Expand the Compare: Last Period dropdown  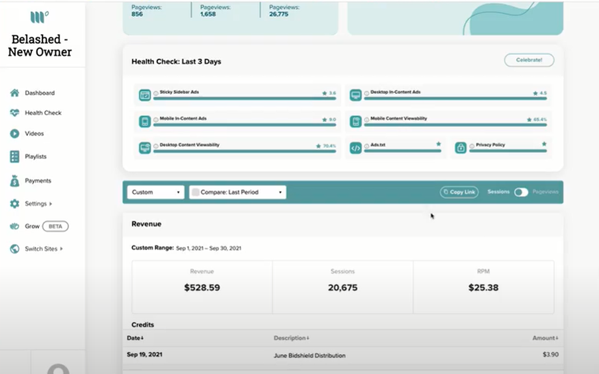(238, 192)
